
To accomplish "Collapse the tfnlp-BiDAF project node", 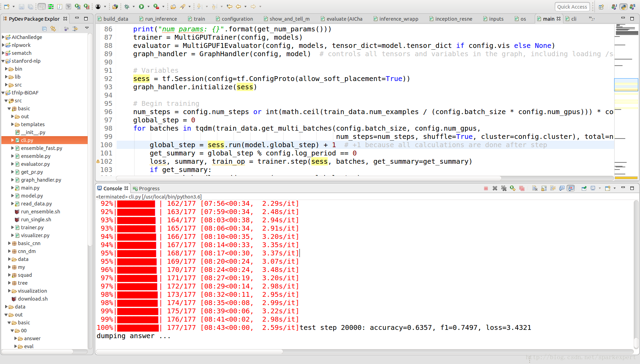I will [3, 93].
